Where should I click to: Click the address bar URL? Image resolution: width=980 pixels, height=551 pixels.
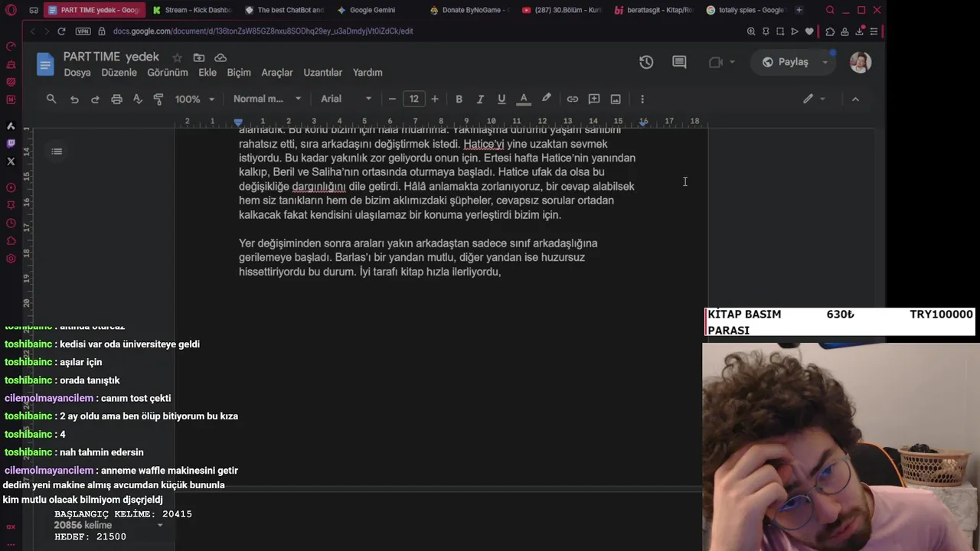click(x=263, y=31)
